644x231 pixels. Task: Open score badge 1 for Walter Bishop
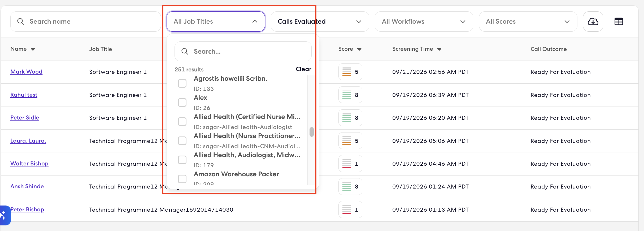coord(350,164)
